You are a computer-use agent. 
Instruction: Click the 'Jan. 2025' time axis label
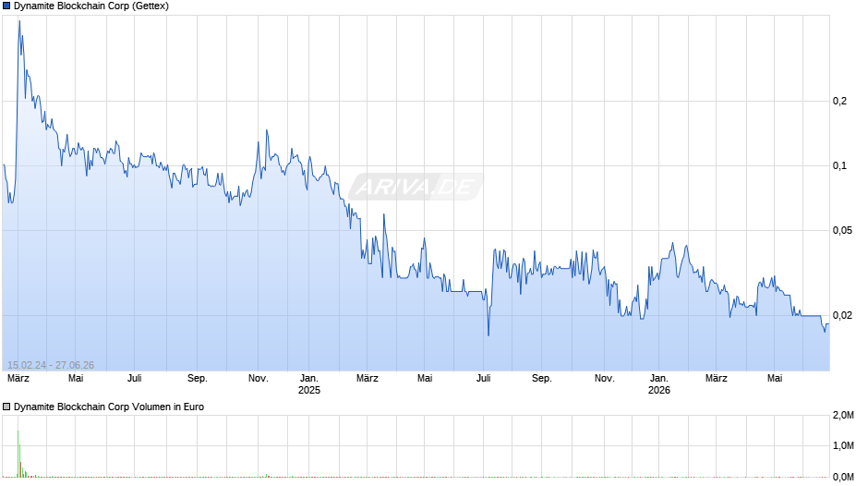pos(309,384)
